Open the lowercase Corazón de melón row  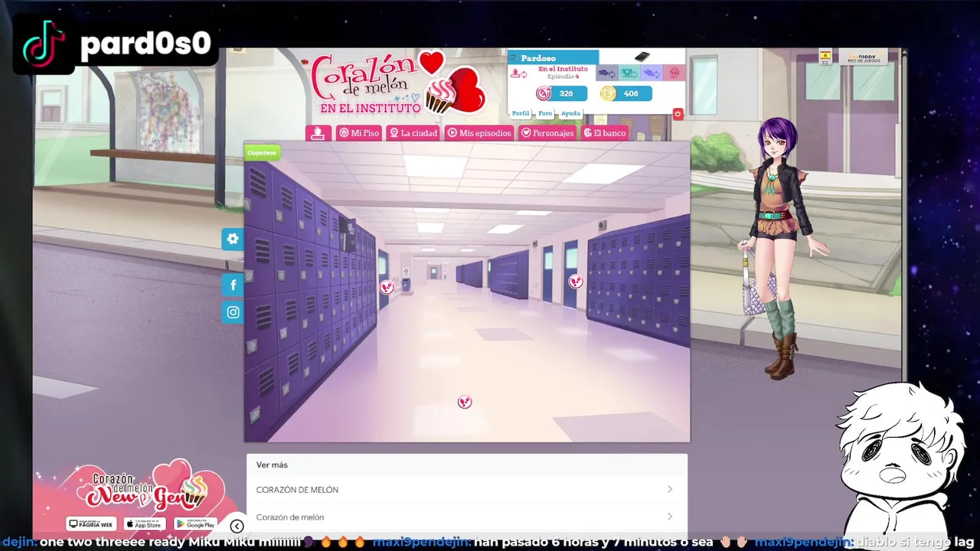click(x=466, y=517)
